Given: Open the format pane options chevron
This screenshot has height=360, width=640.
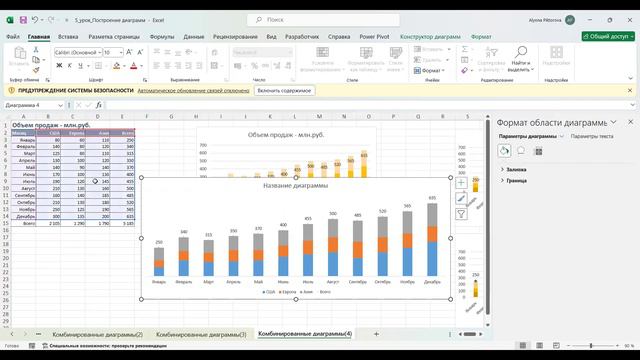Looking at the screenshot, I should click(613, 122).
